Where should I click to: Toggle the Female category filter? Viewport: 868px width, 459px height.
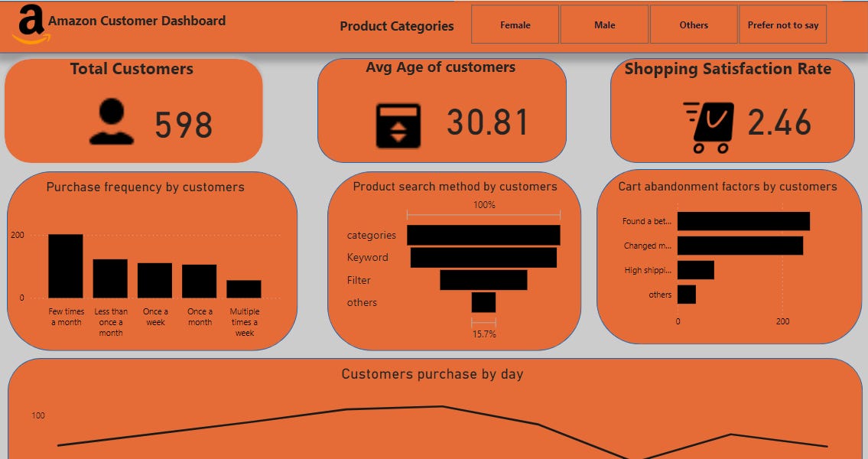pyautogui.click(x=515, y=24)
